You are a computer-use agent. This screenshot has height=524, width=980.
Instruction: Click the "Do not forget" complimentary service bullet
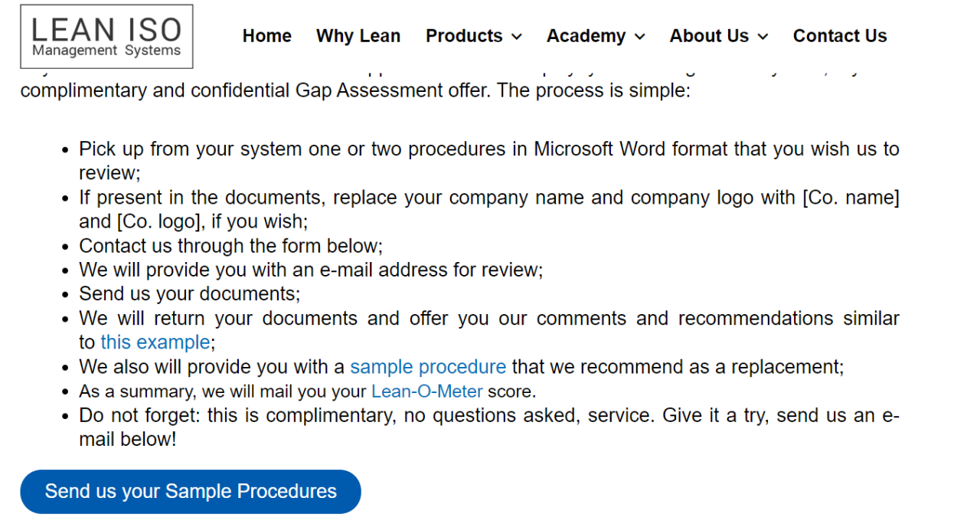488,416
